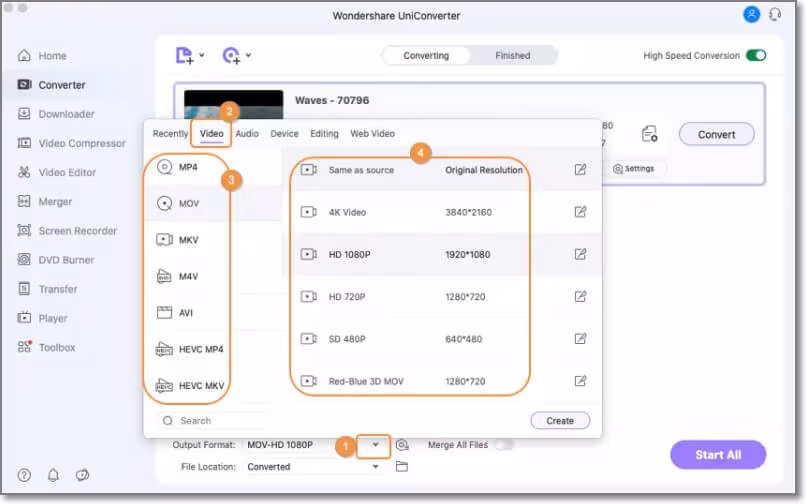Open the Transfer section
Viewport: 806px width, 504px height.
47,289
